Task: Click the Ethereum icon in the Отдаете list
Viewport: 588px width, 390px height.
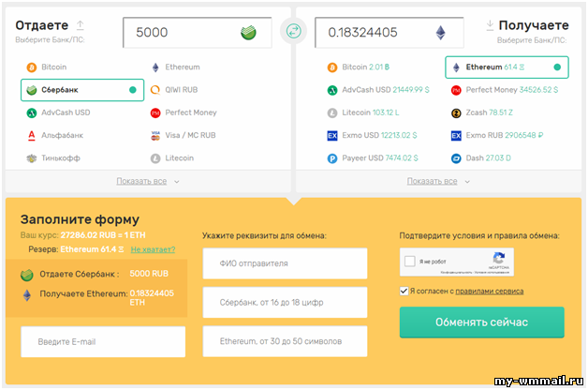Action: point(155,67)
